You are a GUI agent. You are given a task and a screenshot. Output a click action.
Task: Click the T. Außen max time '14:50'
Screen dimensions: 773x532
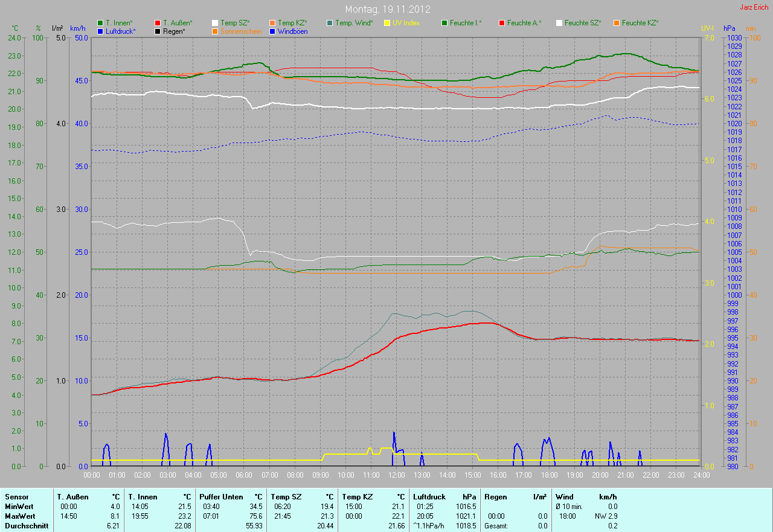click(x=69, y=516)
